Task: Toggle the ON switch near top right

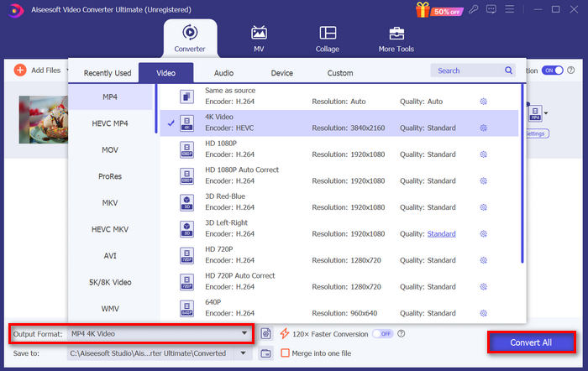Action: pyautogui.click(x=553, y=71)
